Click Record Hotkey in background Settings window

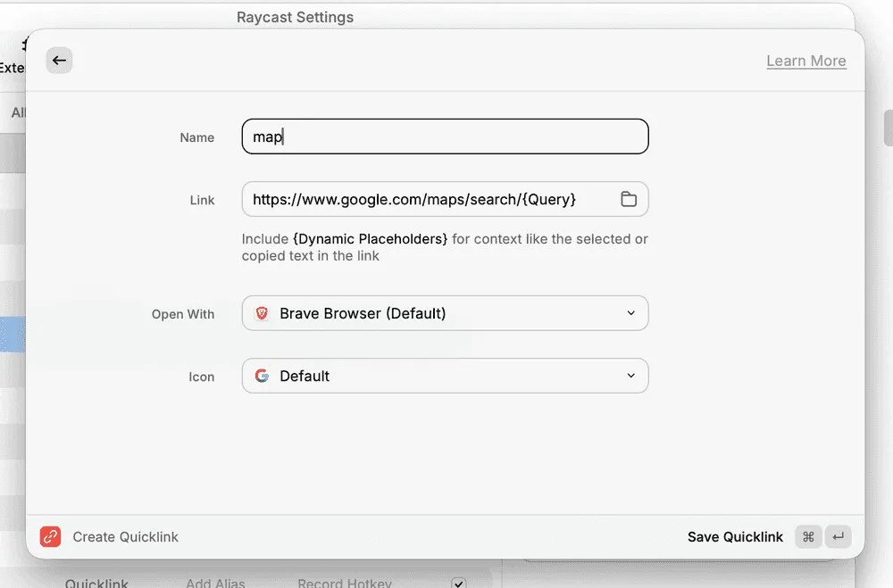pyautogui.click(x=345, y=583)
